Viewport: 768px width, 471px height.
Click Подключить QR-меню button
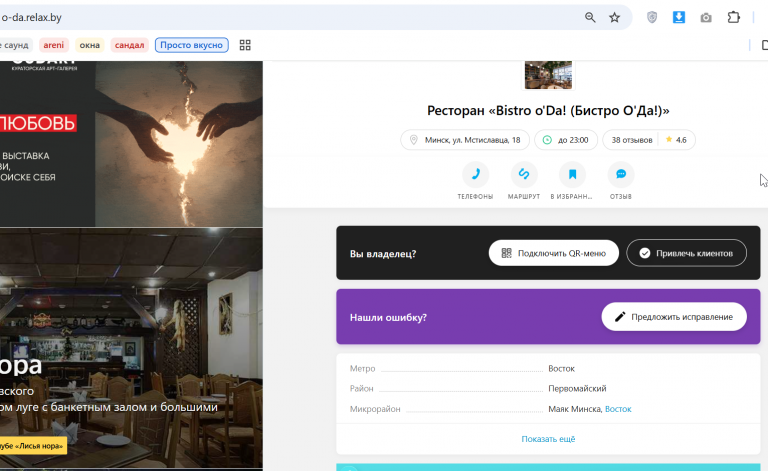pos(553,253)
